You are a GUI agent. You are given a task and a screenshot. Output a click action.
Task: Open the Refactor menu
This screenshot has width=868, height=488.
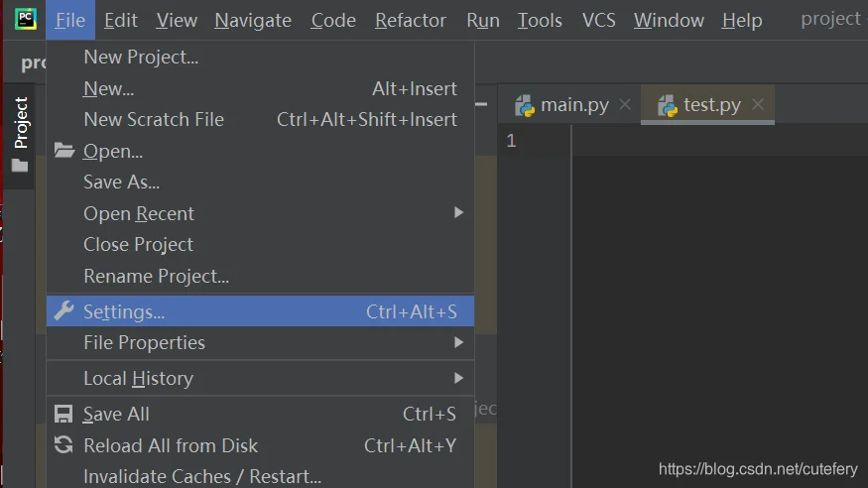tap(410, 20)
